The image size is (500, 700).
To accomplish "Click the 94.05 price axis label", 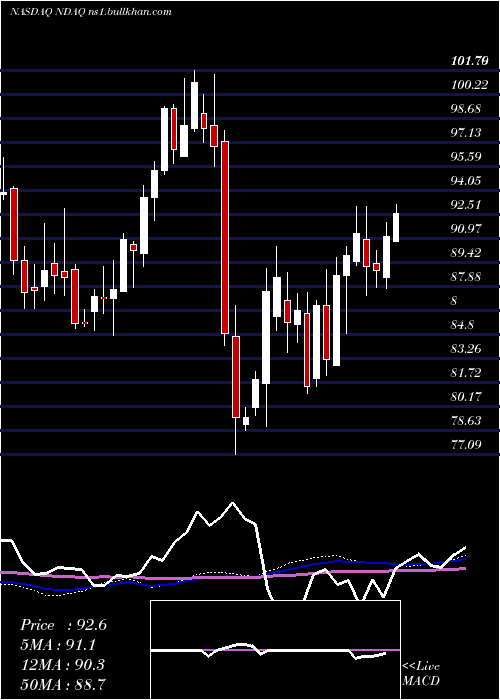I will click(x=466, y=181).
